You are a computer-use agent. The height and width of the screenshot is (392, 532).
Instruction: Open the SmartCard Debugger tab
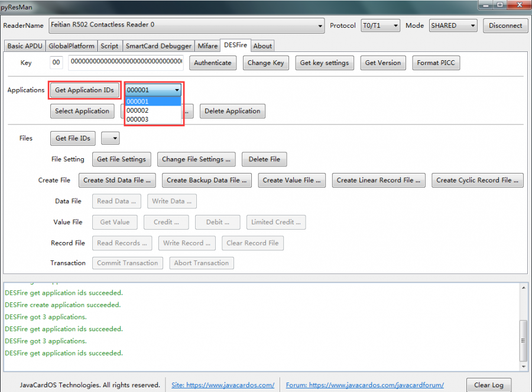click(x=158, y=45)
